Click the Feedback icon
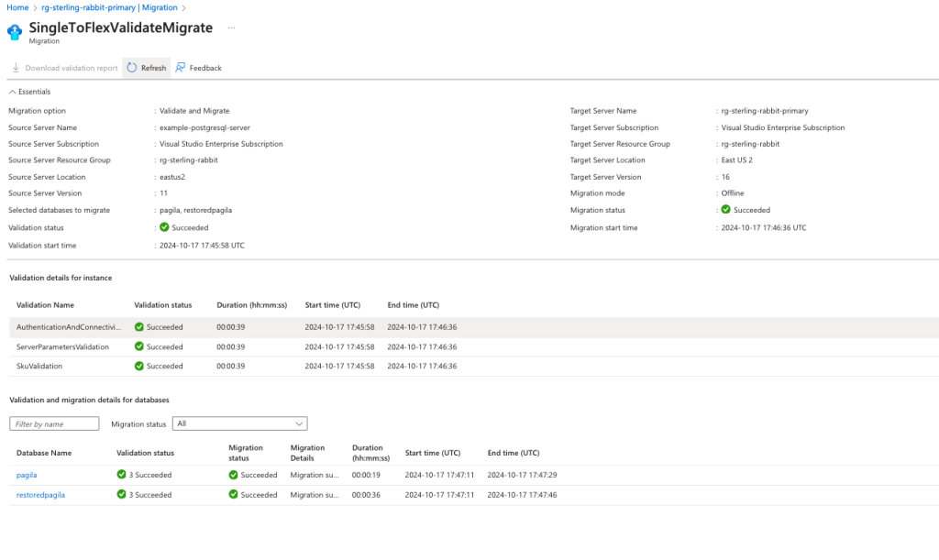Screen dimensions: 939x560 (x=181, y=68)
